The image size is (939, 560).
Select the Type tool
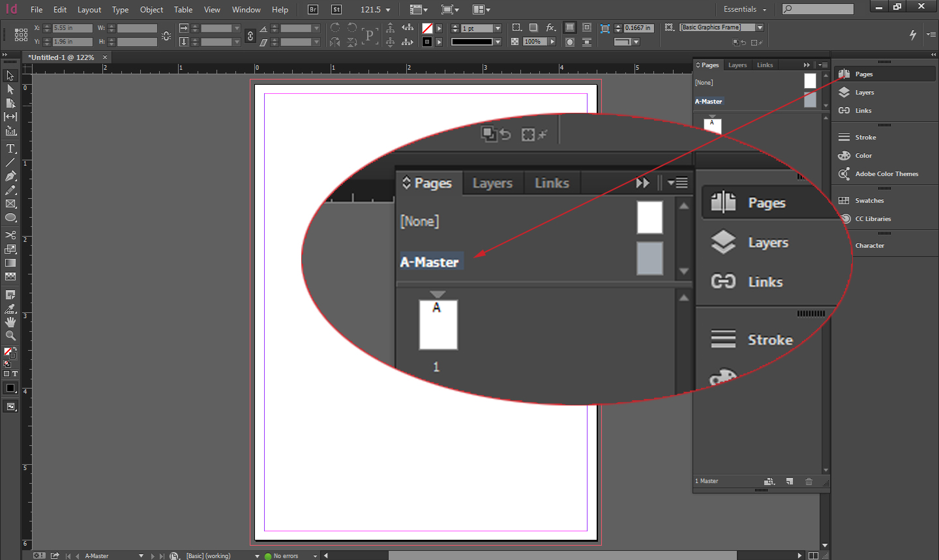pyautogui.click(x=10, y=148)
